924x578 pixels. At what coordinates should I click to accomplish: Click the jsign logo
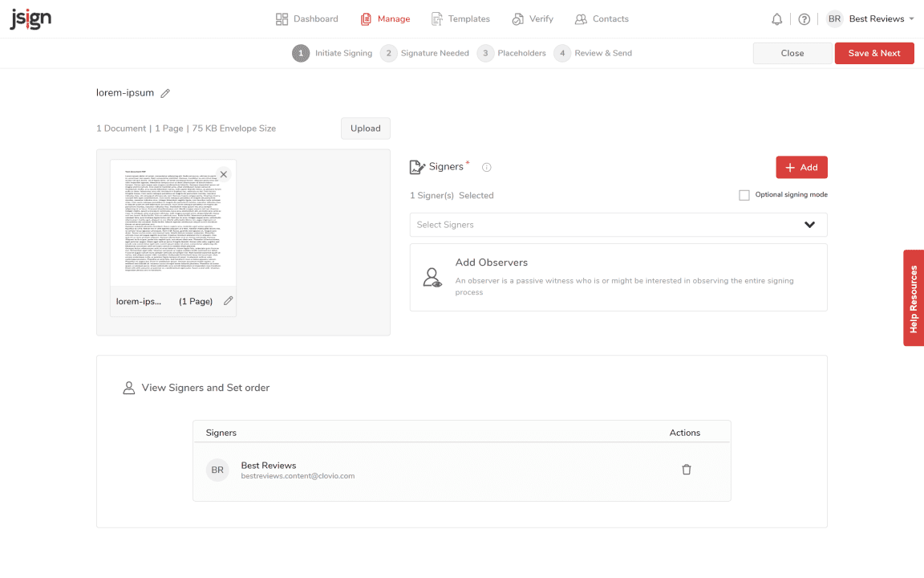click(x=30, y=19)
